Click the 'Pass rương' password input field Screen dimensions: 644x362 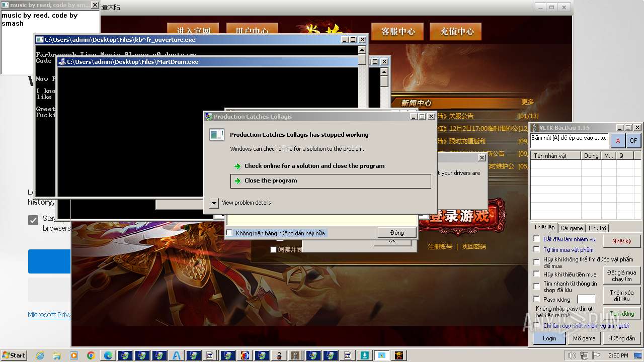[x=586, y=300]
